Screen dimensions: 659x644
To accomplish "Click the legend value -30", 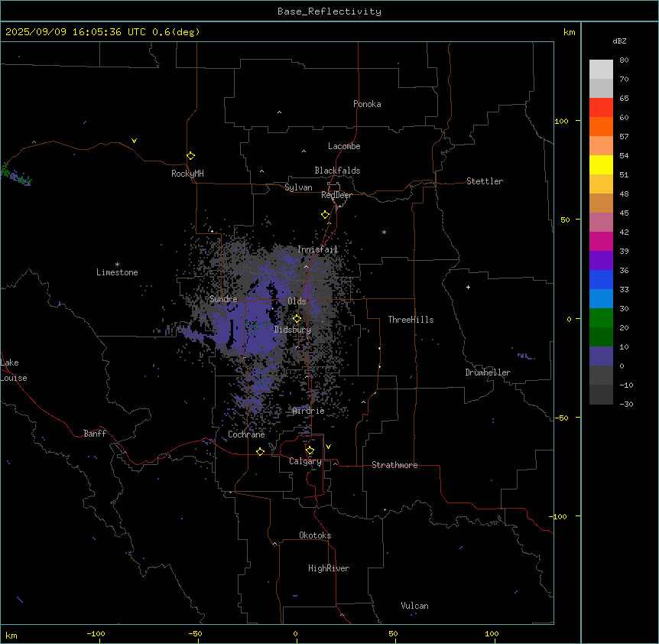I will pos(626,404).
